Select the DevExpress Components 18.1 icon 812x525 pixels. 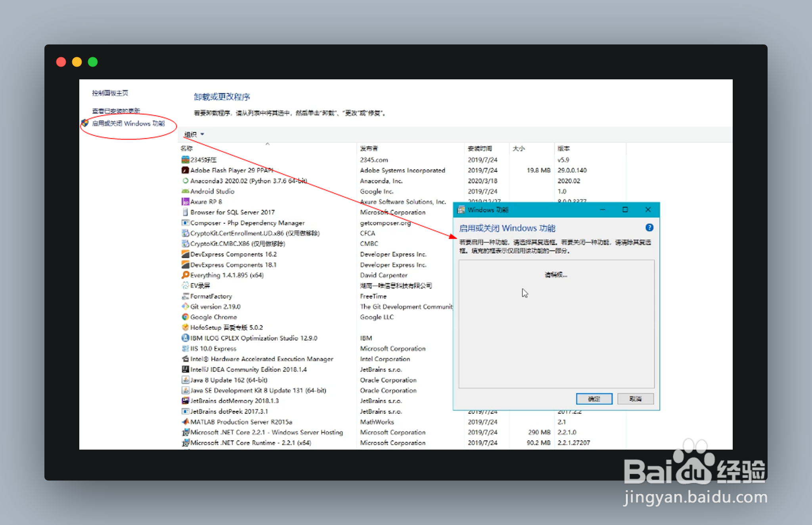click(185, 265)
